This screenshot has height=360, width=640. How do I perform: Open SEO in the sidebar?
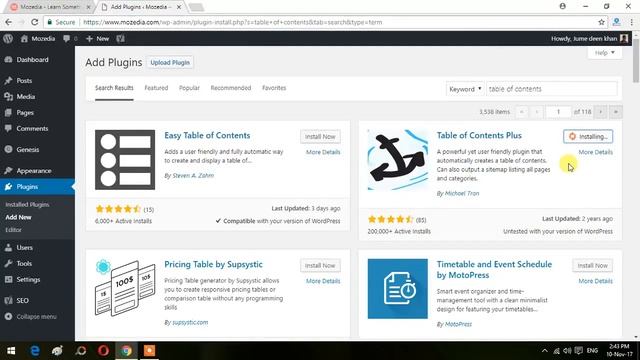[x=22, y=301]
